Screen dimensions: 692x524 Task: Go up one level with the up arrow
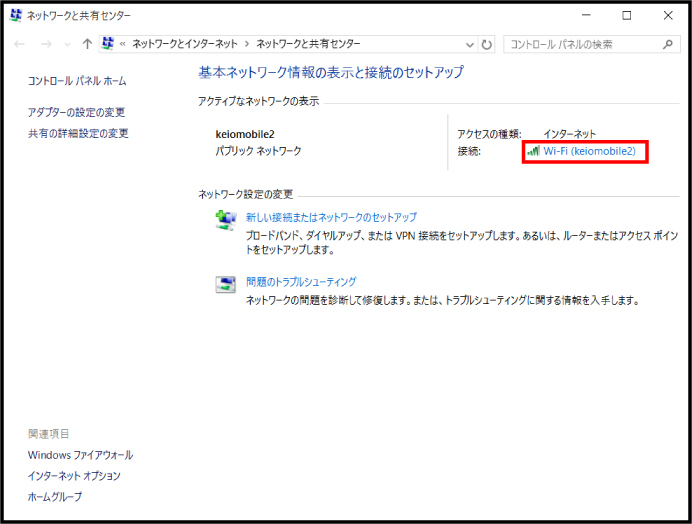click(87, 44)
